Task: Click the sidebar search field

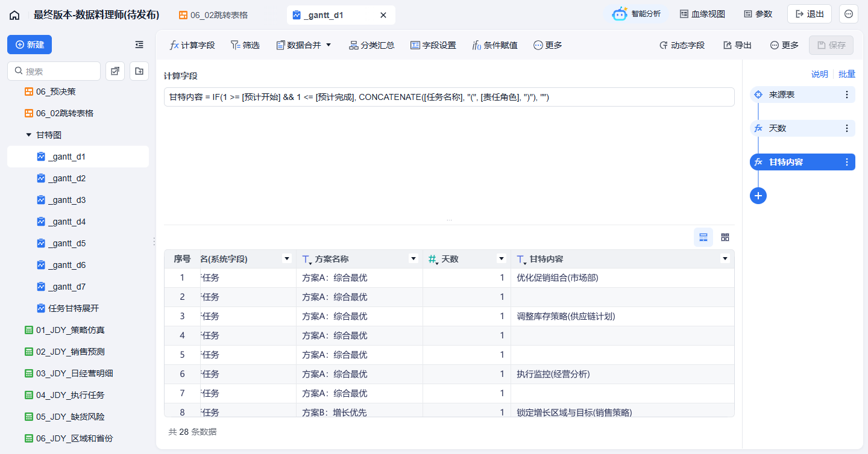Action: pos(54,71)
